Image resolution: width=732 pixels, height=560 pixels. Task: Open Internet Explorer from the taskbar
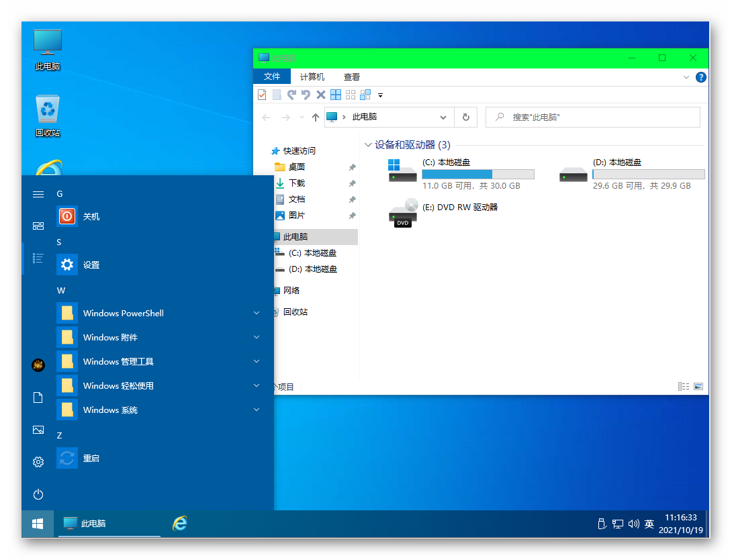(179, 524)
